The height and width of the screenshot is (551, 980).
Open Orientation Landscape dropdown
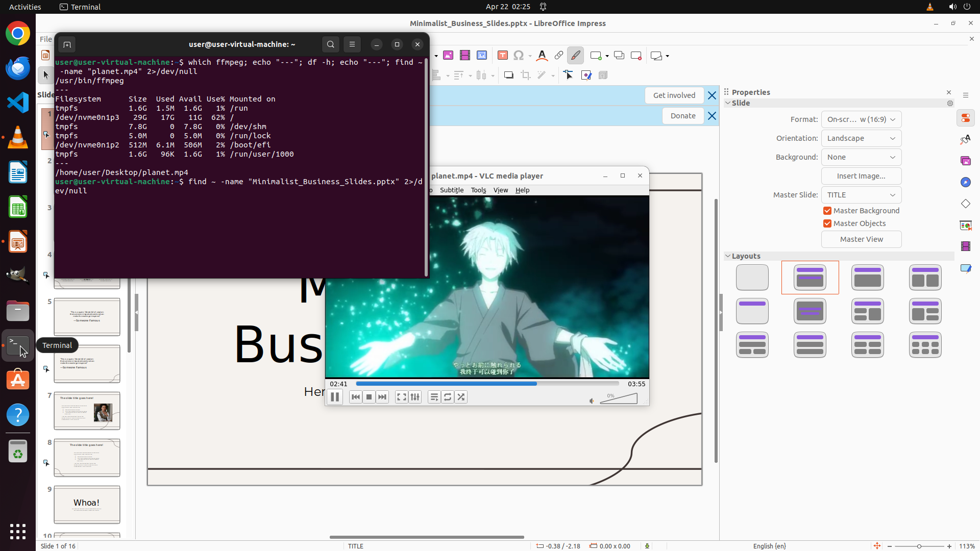point(861,138)
